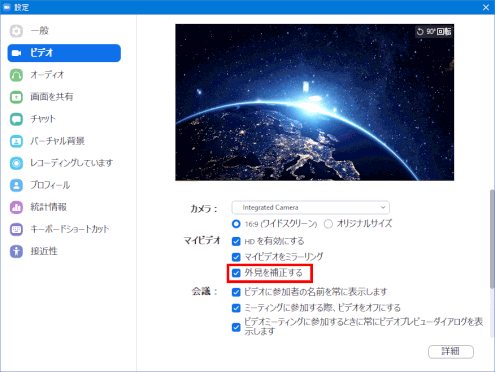Toggle マイビデオをミラーリング checkbox
The height and width of the screenshot is (372, 495).
tap(236, 257)
